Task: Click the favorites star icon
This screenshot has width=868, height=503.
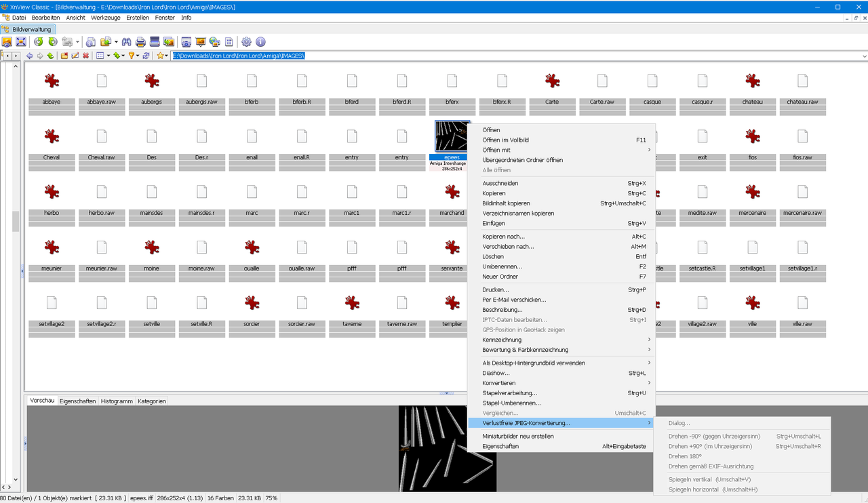Action: click(160, 56)
